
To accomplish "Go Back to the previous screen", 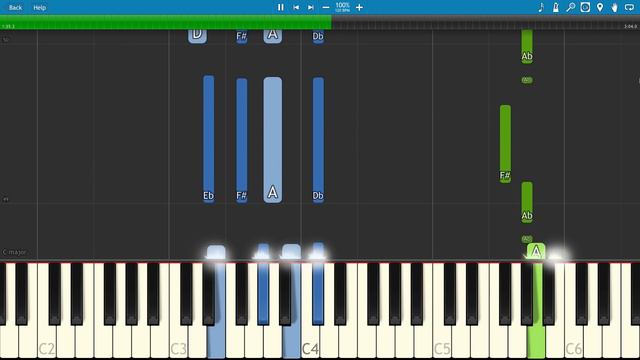I will tap(16, 7).
